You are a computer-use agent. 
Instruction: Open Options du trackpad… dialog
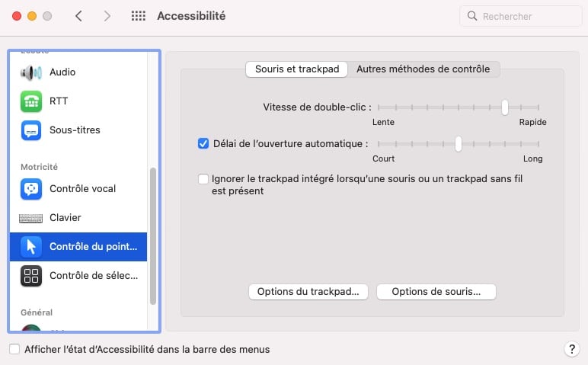(308, 292)
